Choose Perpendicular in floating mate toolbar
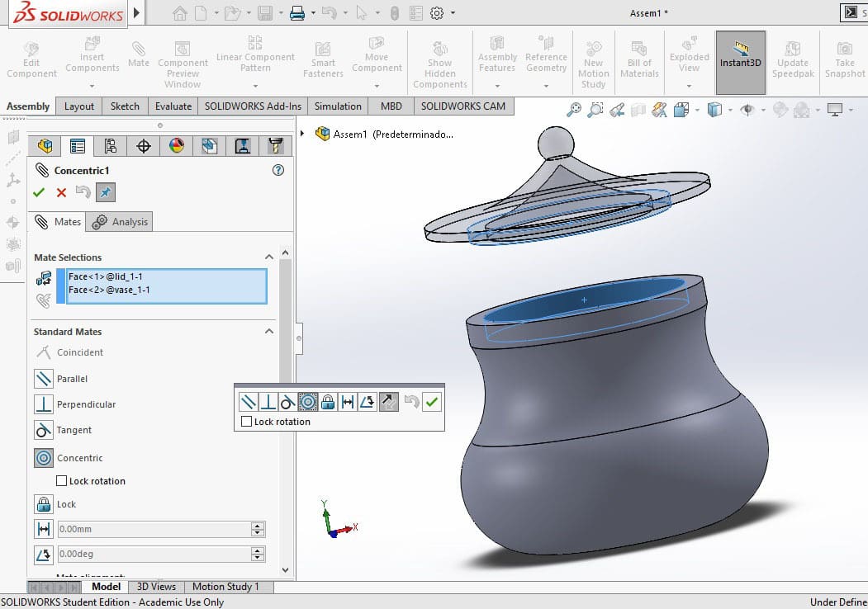The width and height of the screenshot is (868, 609). [268, 402]
